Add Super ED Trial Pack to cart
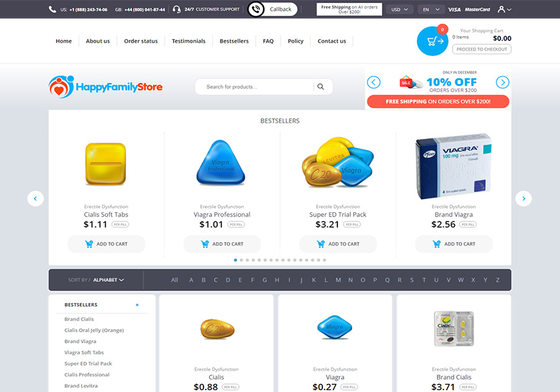560x392 pixels. point(338,244)
